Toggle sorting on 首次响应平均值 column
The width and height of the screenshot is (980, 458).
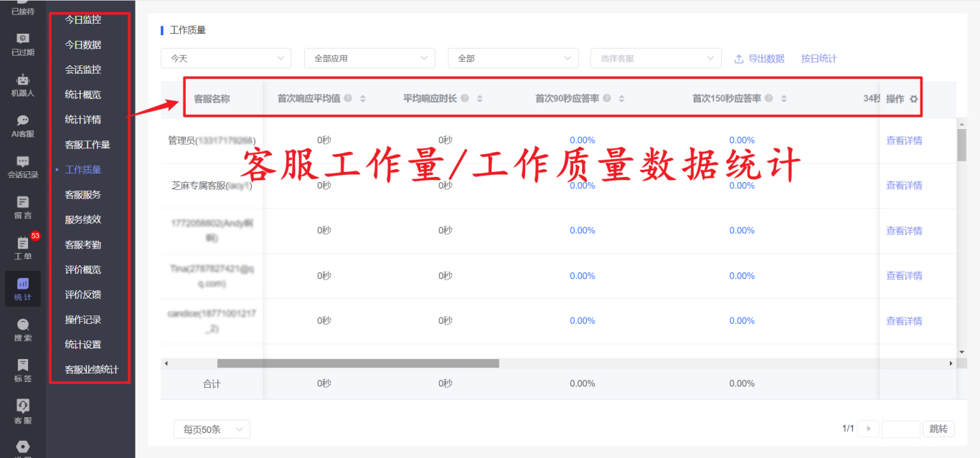pos(363,98)
